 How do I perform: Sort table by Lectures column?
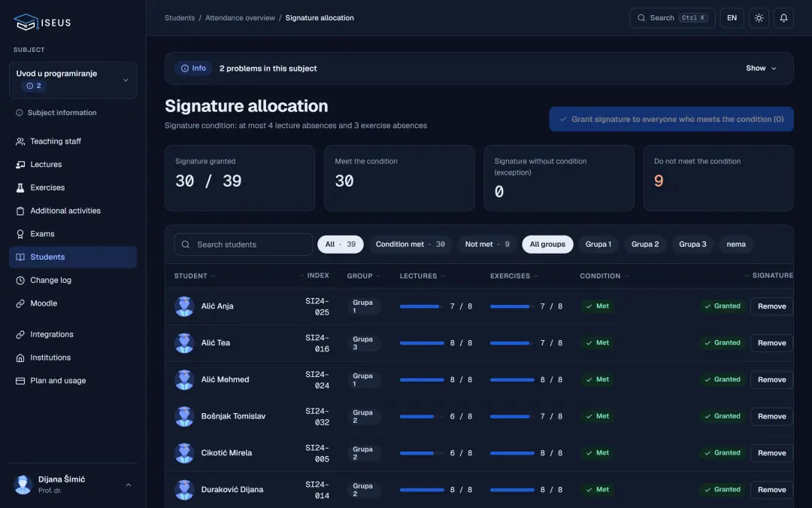click(423, 276)
